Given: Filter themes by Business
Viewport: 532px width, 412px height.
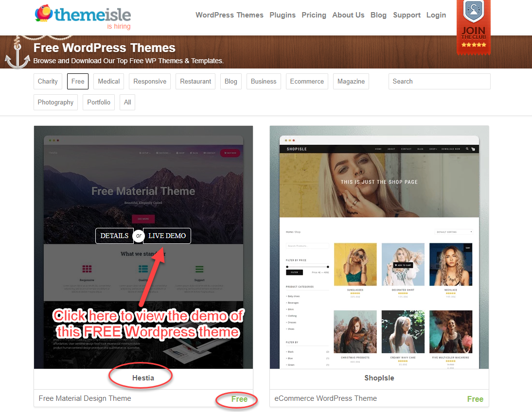Looking at the screenshot, I should pyautogui.click(x=264, y=82).
